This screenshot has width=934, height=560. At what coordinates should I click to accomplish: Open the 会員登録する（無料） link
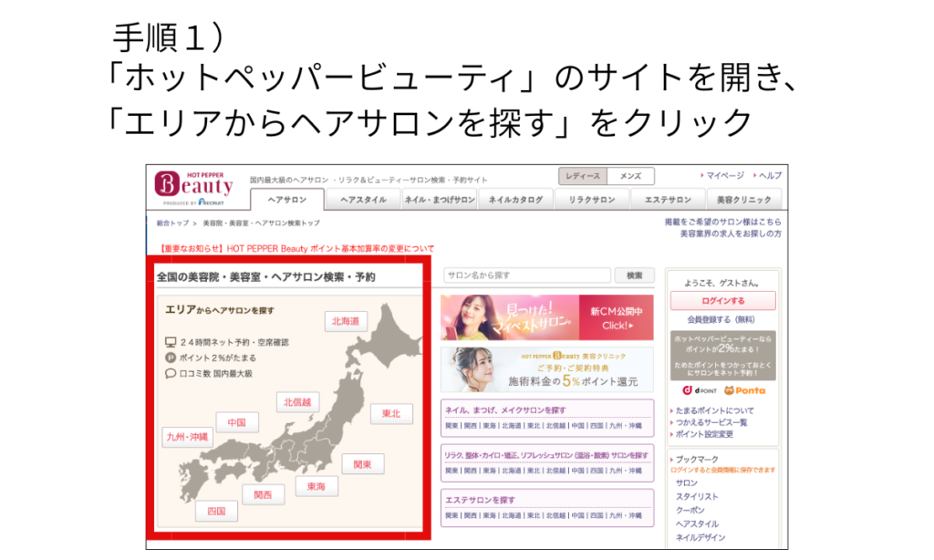721,319
